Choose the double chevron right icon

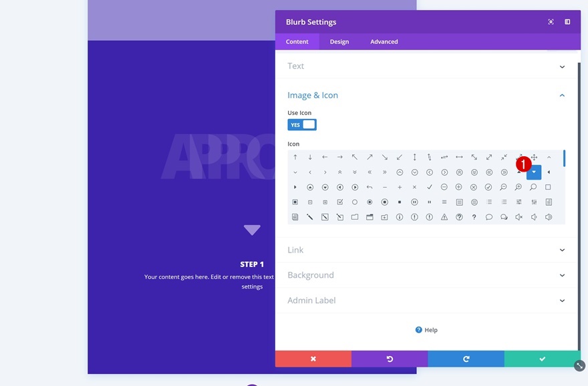point(384,172)
